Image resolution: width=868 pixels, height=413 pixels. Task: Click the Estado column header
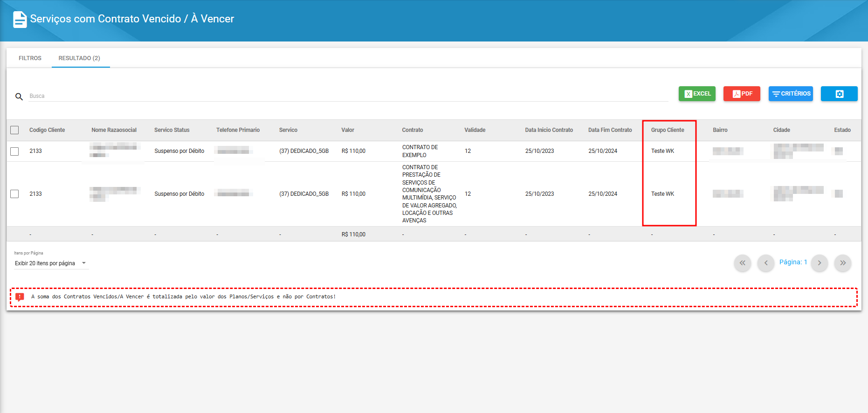click(x=842, y=130)
